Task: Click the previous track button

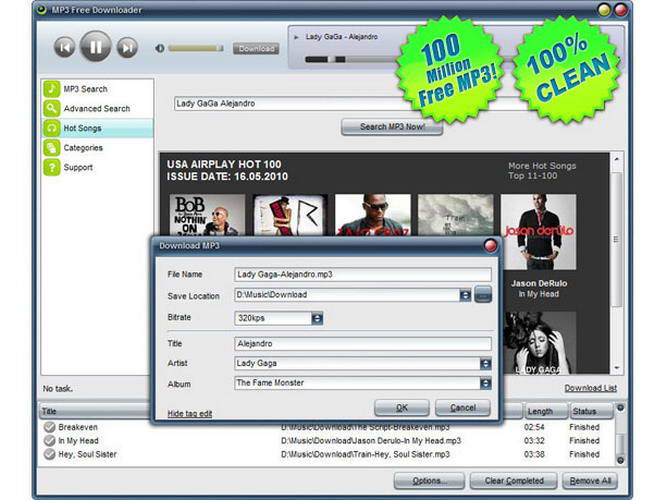Action: [65, 47]
